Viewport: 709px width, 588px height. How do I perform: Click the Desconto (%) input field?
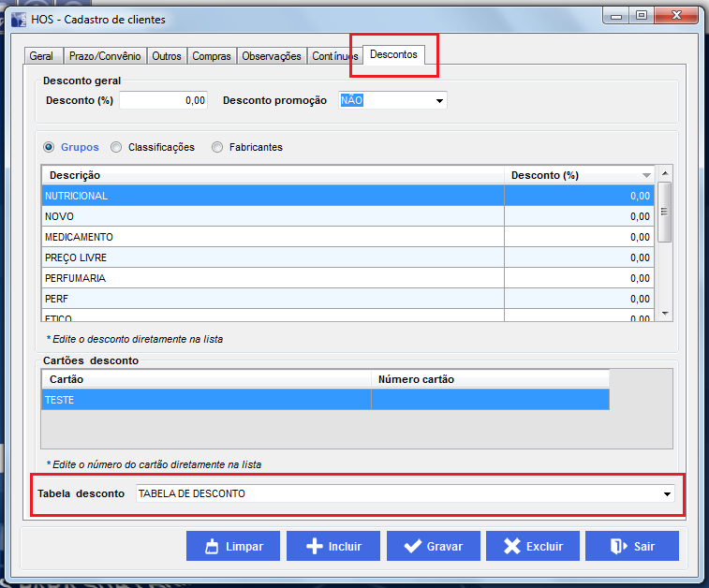click(x=163, y=100)
